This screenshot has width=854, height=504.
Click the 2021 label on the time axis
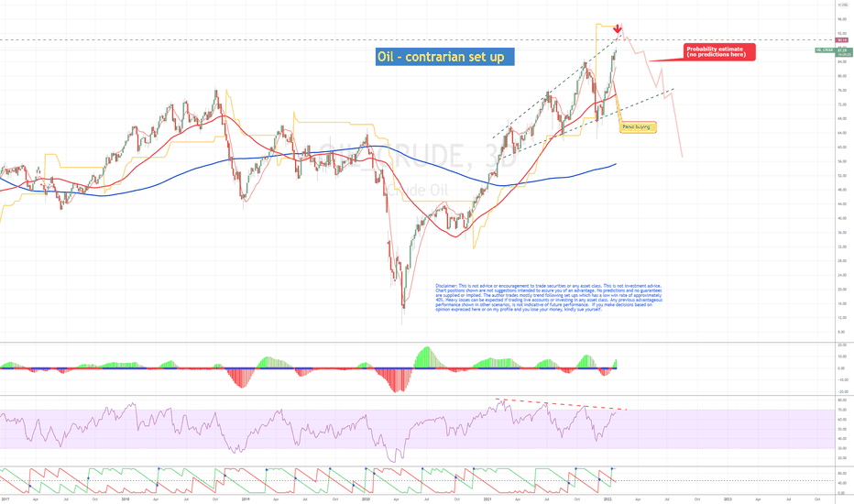click(487, 499)
